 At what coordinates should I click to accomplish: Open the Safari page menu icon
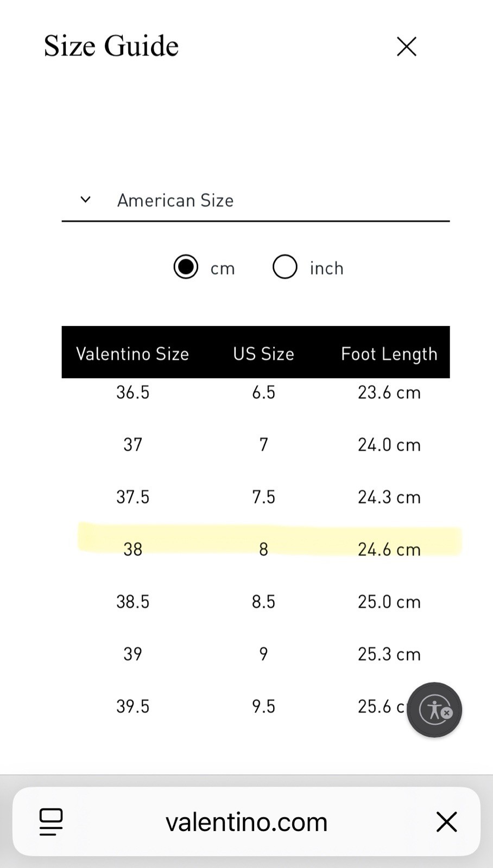(x=51, y=821)
